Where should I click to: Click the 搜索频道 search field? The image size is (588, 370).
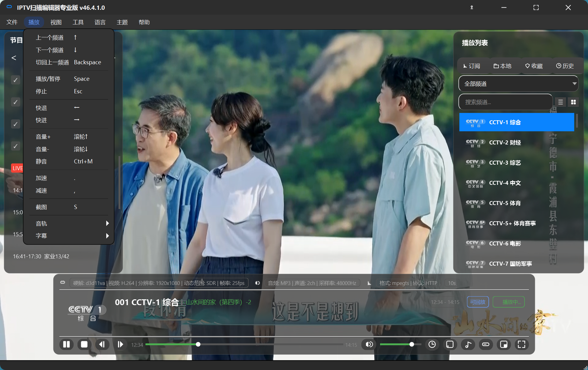click(506, 102)
